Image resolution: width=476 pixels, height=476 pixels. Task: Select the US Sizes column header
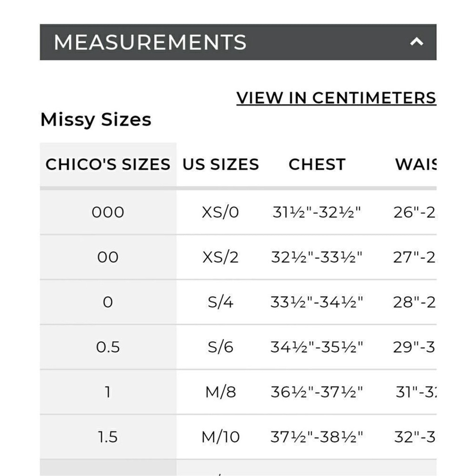pos(220,164)
